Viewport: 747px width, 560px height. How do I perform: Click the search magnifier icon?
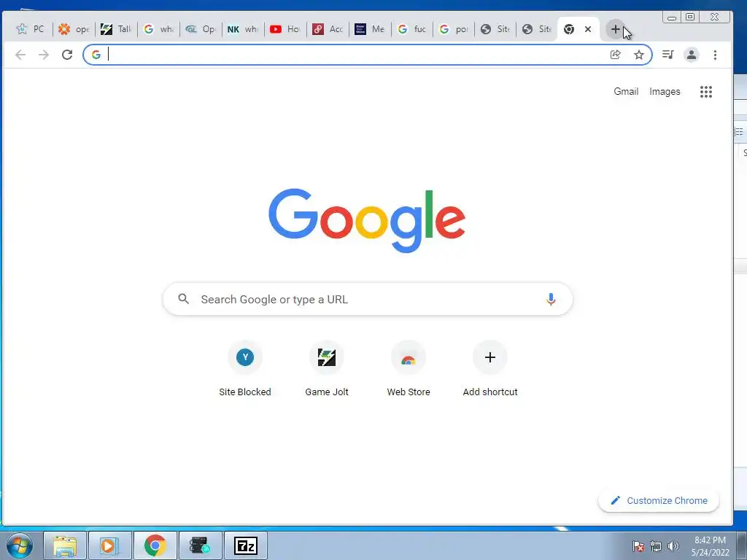(183, 299)
